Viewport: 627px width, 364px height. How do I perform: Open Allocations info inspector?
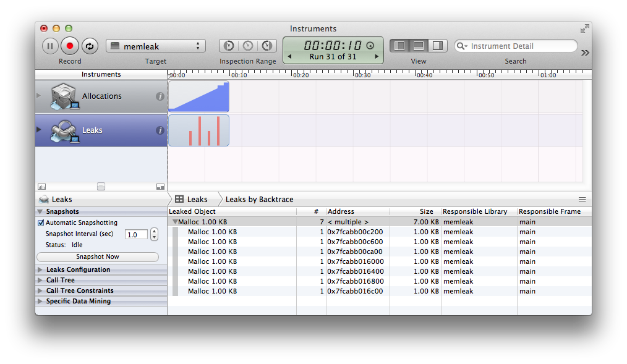pos(160,96)
